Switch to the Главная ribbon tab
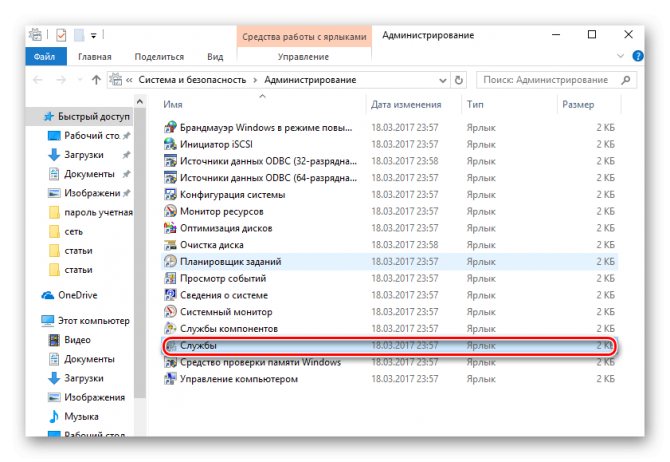 94,56
